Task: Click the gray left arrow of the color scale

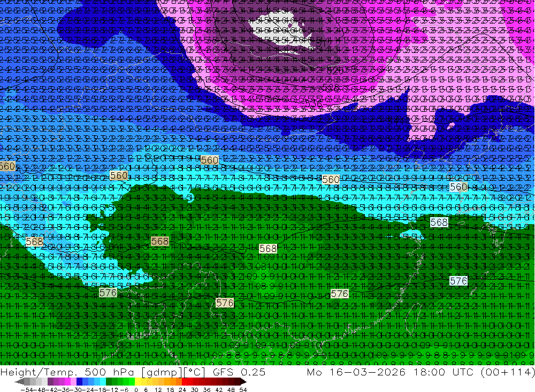Action: coord(19,382)
